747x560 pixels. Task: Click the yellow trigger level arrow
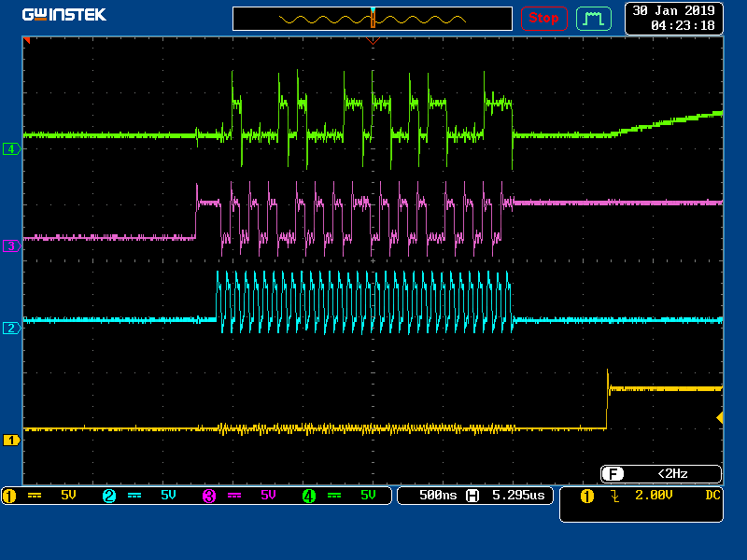(720, 417)
